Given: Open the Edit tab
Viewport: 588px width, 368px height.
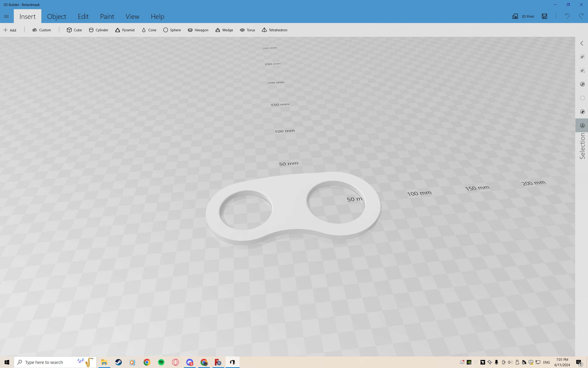Looking at the screenshot, I should tap(83, 16).
